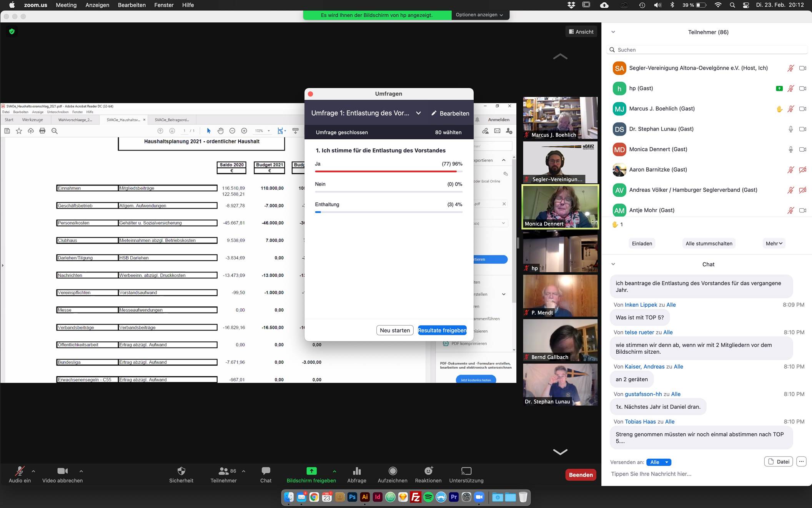812x508 pixels.
Task: Unmute with the Audio ein microphone icon
Action: click(20, 471)
